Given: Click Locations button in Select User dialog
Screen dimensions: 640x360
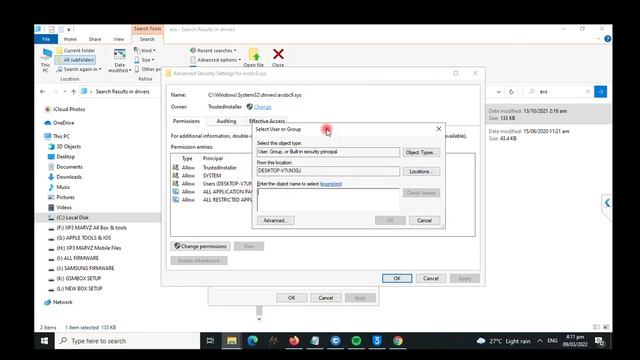Looking at the screenshot, I should 421,171.
